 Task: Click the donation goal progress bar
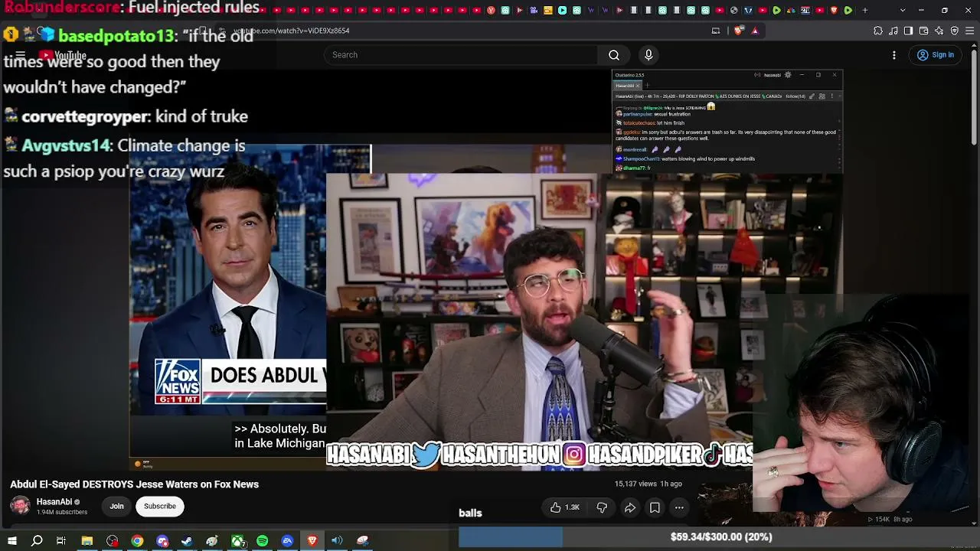point(720,537)
